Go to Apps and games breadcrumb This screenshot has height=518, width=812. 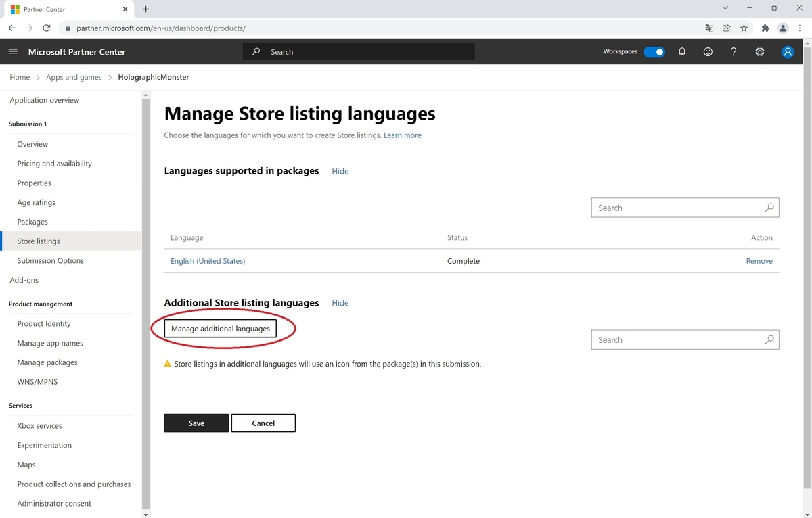[x=74, y=77]
